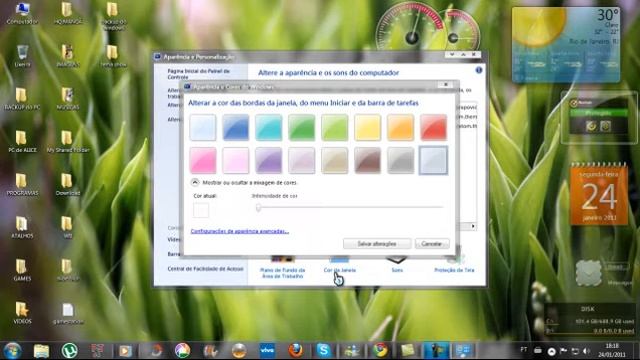Select the Computador desktop icon
The height and width of the screenshot is (360, 640).
coord(22,13)
